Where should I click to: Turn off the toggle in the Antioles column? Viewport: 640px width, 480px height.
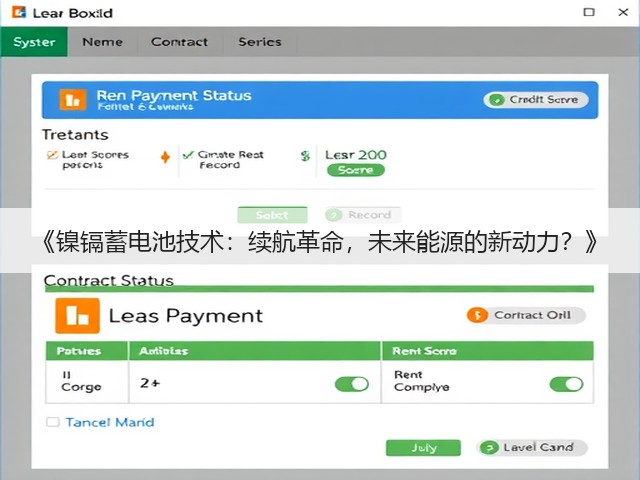tap(352, 384)
